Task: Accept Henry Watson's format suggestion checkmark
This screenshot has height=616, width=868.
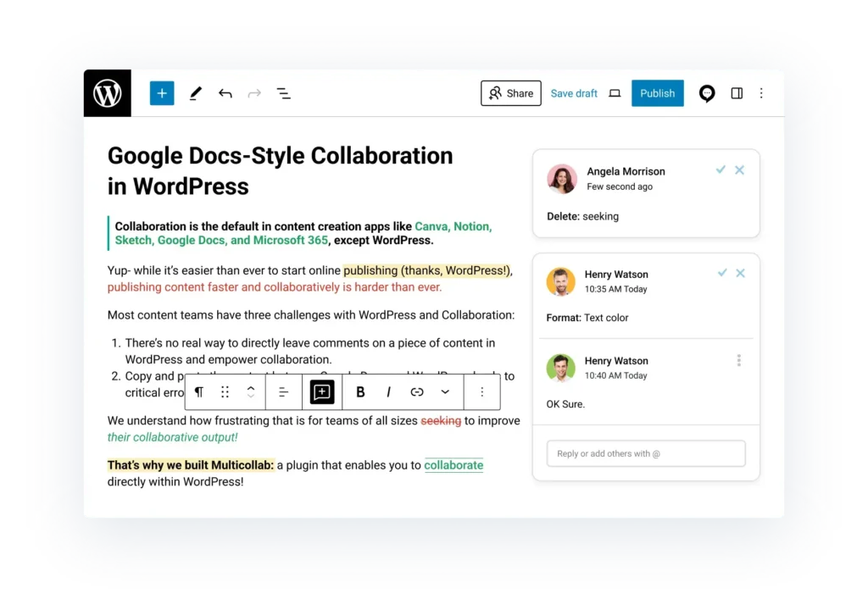Action: pyautogui.click(x=722, y=273)
